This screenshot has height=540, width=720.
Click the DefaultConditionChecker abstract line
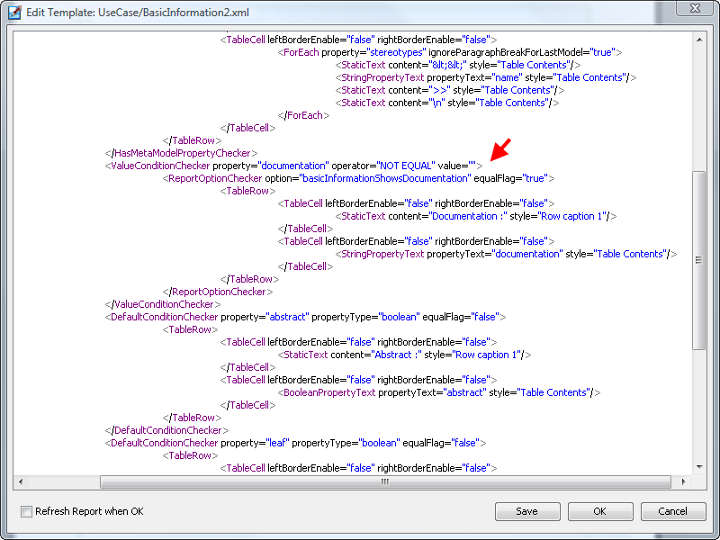(x=305, y=317)
